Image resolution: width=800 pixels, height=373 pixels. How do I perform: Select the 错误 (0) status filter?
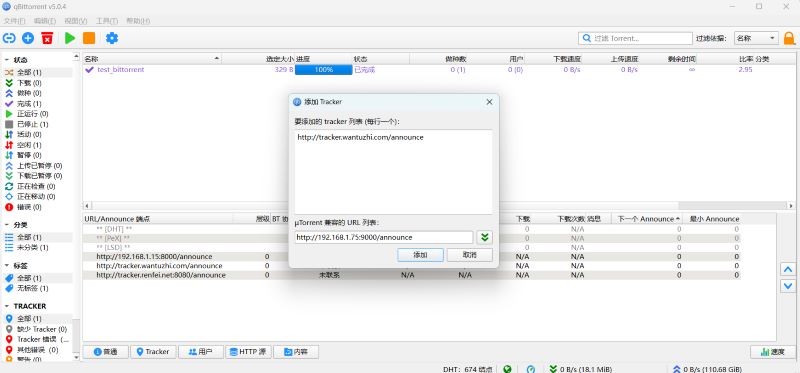(x=37, y=207)
